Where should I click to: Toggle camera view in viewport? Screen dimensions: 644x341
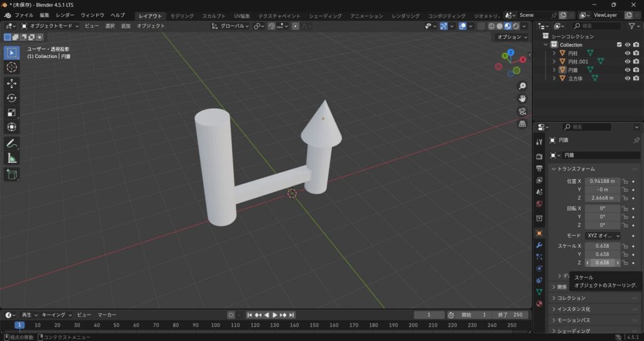click(x=522, y=111)
